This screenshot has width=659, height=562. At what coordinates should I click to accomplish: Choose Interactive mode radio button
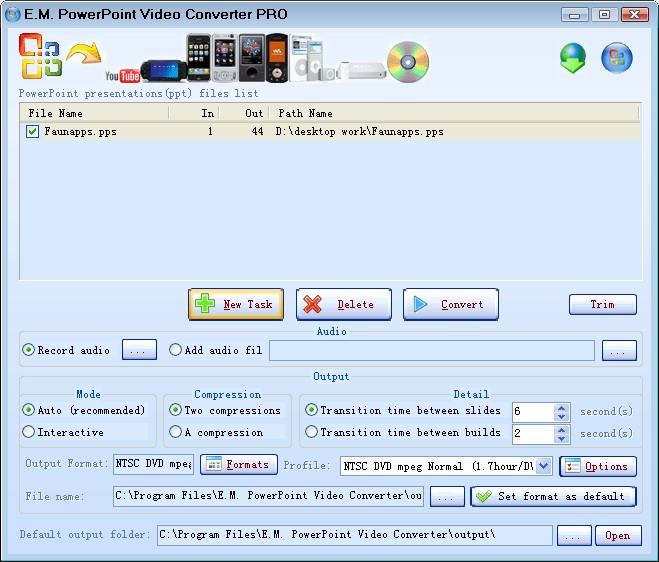[29, 433]
